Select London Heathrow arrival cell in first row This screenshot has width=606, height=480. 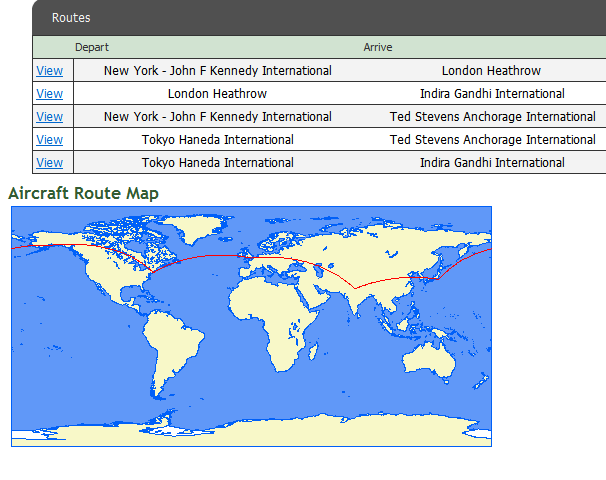tap(491, 71)
